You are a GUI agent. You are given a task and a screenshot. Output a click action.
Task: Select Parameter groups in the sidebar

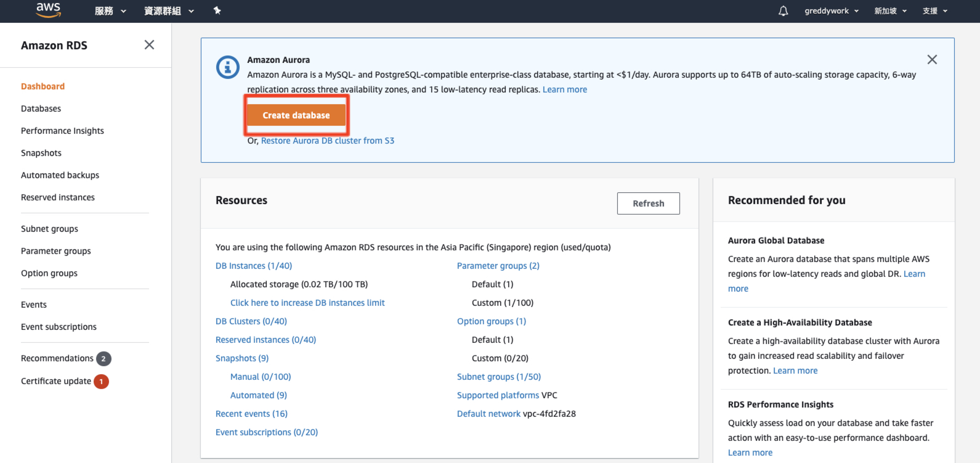click(x=55, y=251)
